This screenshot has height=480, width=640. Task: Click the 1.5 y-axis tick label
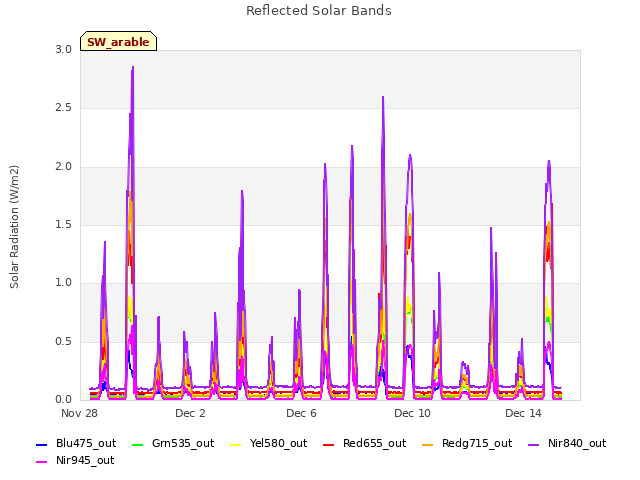click(63, 225)
